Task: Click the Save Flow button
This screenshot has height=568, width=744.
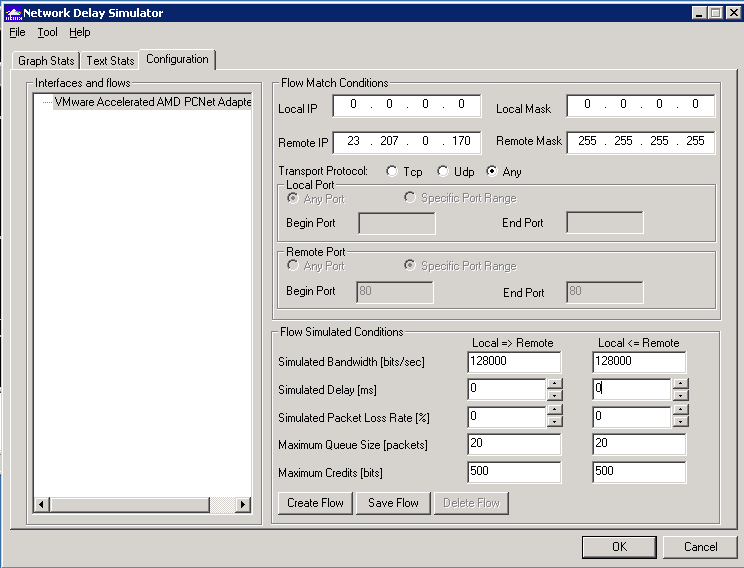Action: [x=393, y=503]
